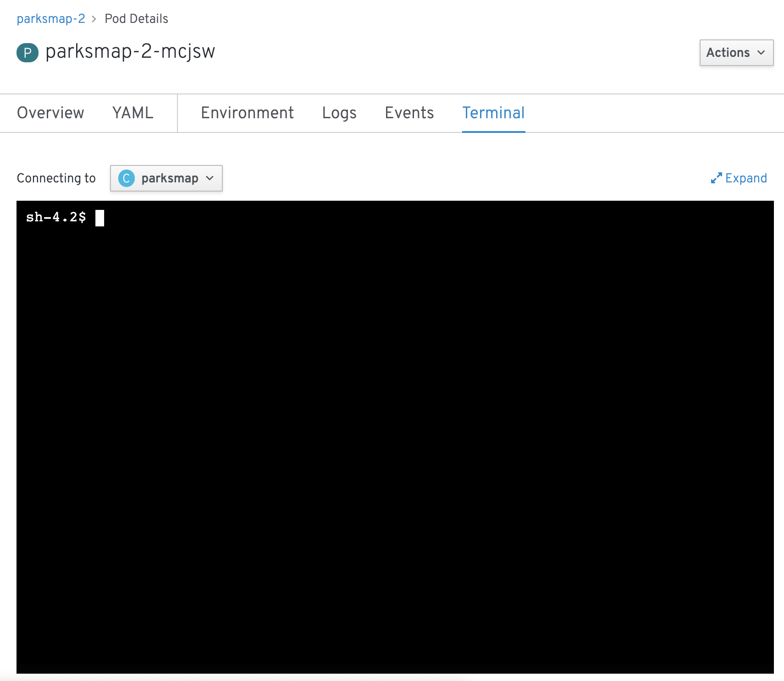
Task: Open the Actions dropdown menu
Action: click(x=736, y=53)
